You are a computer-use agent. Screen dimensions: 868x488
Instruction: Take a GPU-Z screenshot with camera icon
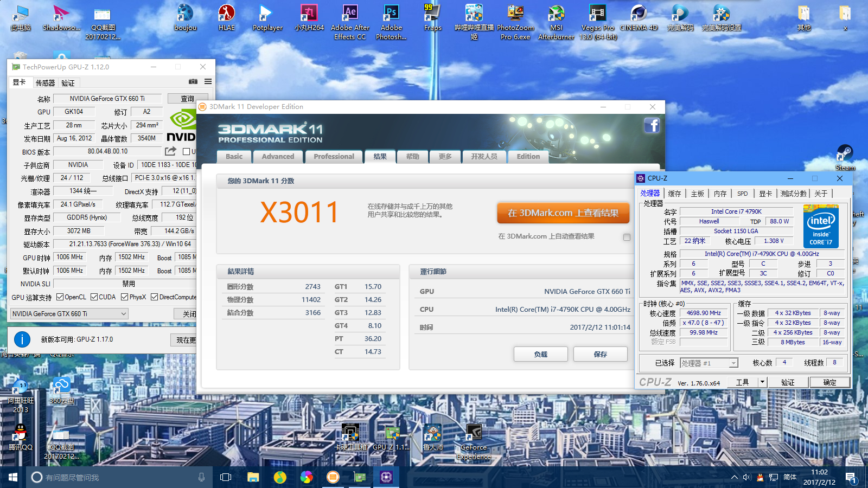(x=193, y=81)
